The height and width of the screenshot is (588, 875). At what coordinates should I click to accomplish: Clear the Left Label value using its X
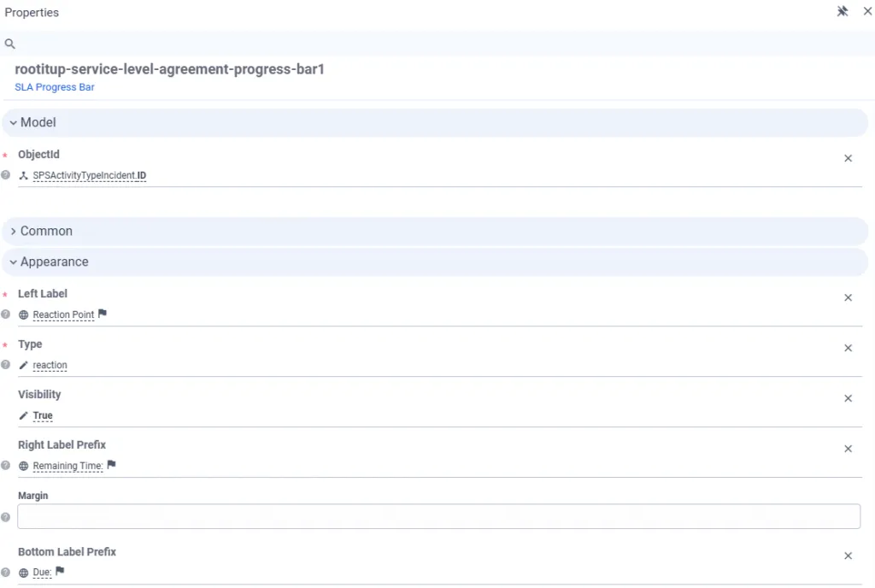pos(848,297)
